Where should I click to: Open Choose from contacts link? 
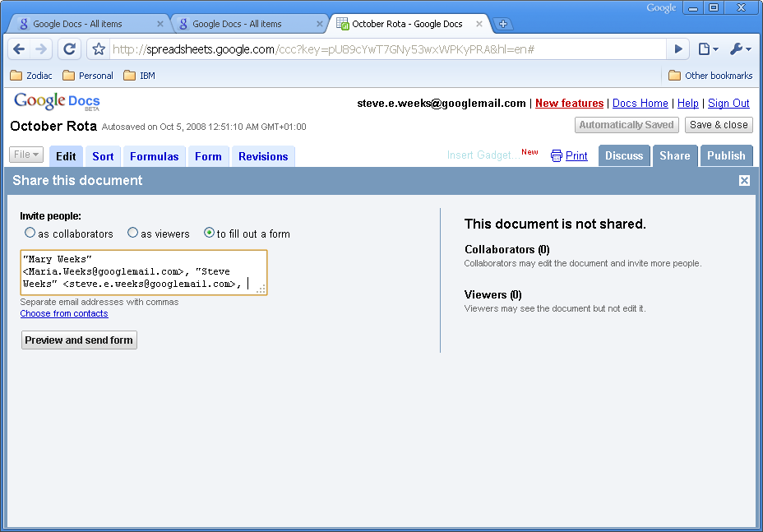click(64, 313)
